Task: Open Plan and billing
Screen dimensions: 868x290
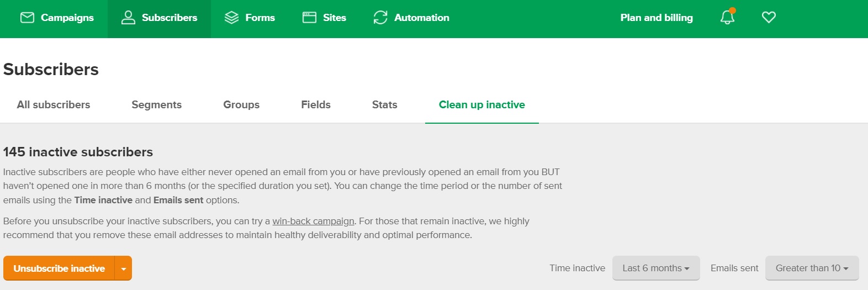Action: (657, 18)
